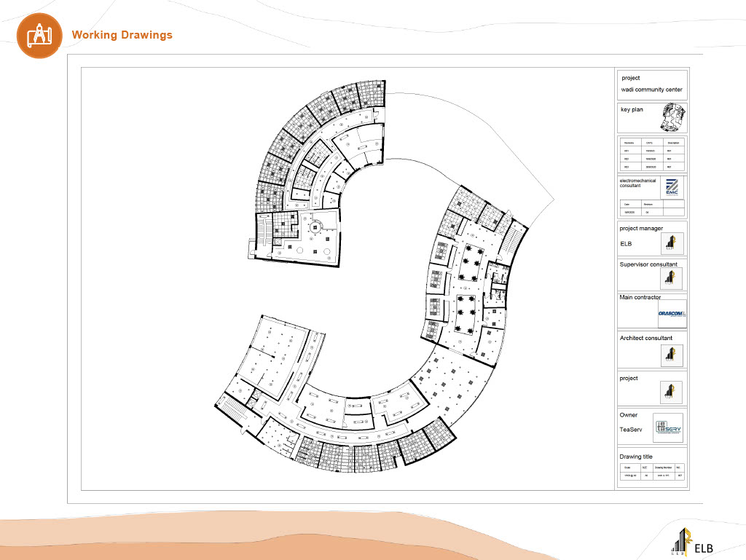Click the wadi community center project link
Screen dimensions: 746x560
click(652, 89)
